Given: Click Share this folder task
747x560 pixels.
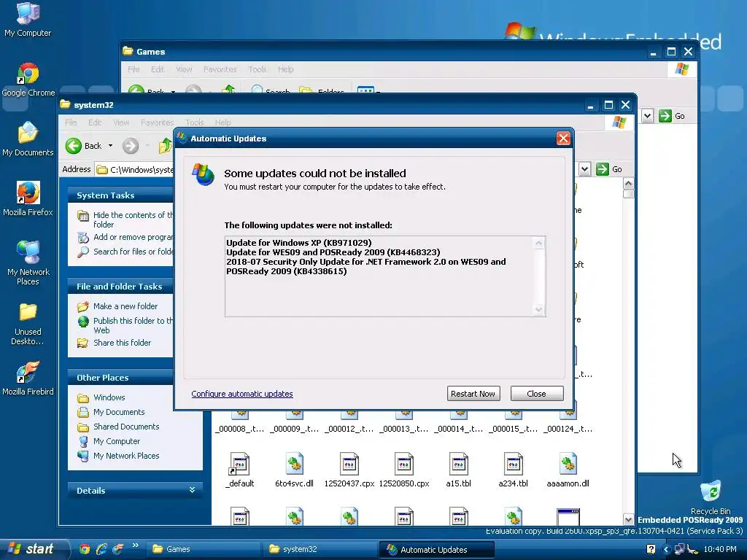Looking at the screenshot, I should [122, 343].
